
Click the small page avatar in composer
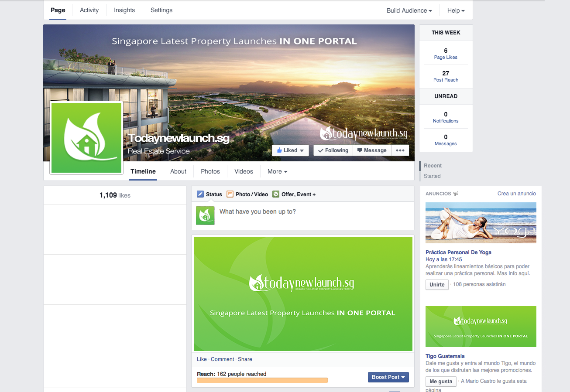(205, 215)
